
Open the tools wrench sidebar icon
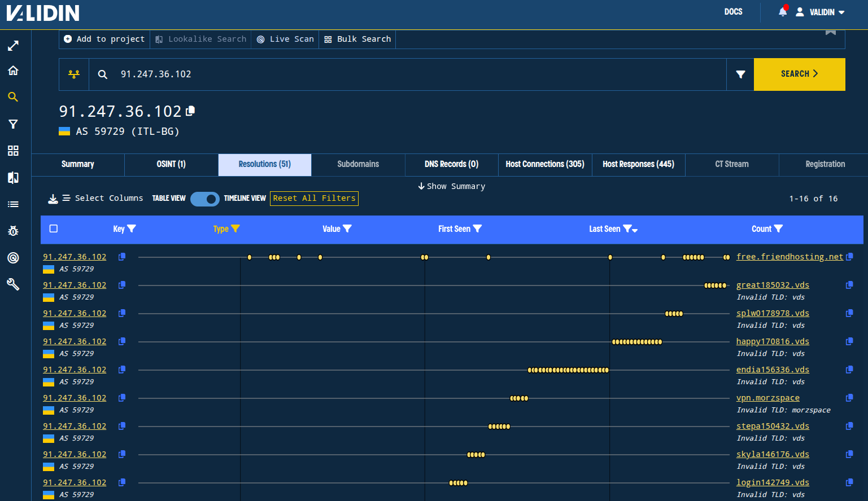tap(13, 284)
